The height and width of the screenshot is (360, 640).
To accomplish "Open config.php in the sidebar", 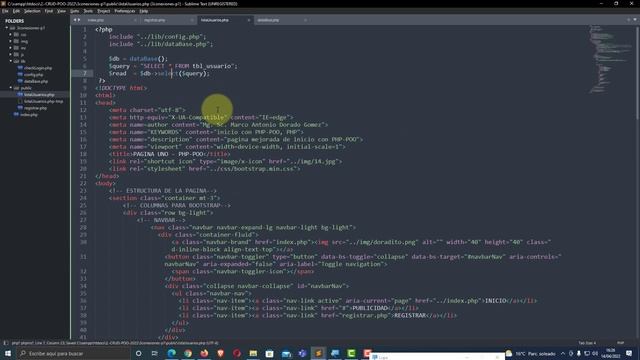I will 33,75.
